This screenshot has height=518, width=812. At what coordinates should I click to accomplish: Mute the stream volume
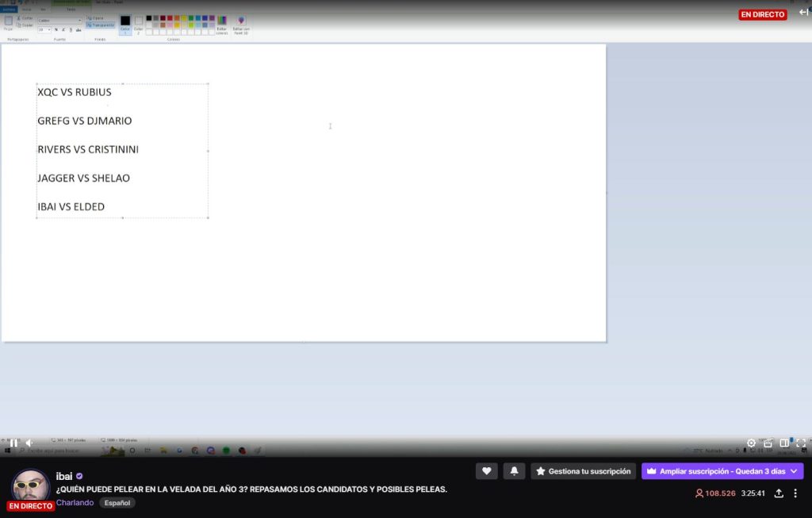pos(29,443)
